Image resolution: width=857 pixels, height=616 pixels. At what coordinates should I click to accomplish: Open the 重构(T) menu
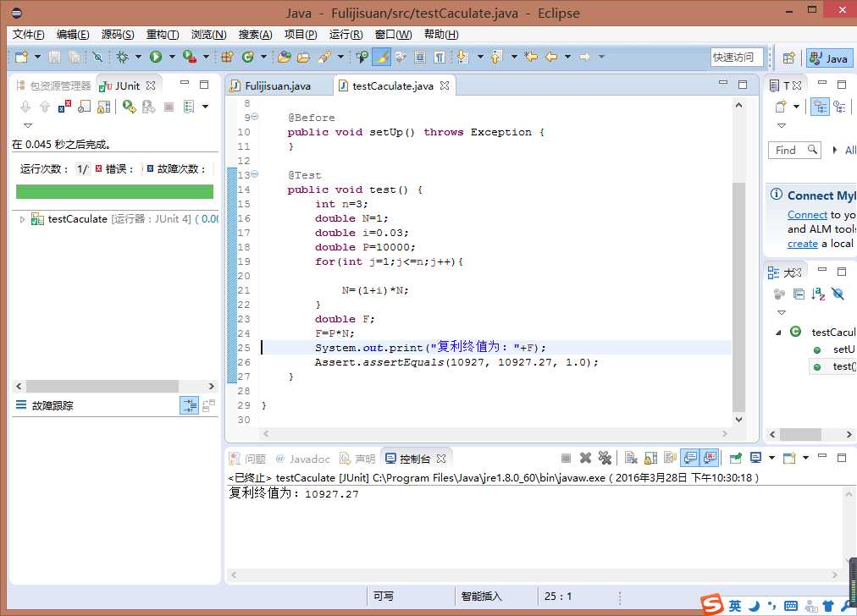[163, 35]
